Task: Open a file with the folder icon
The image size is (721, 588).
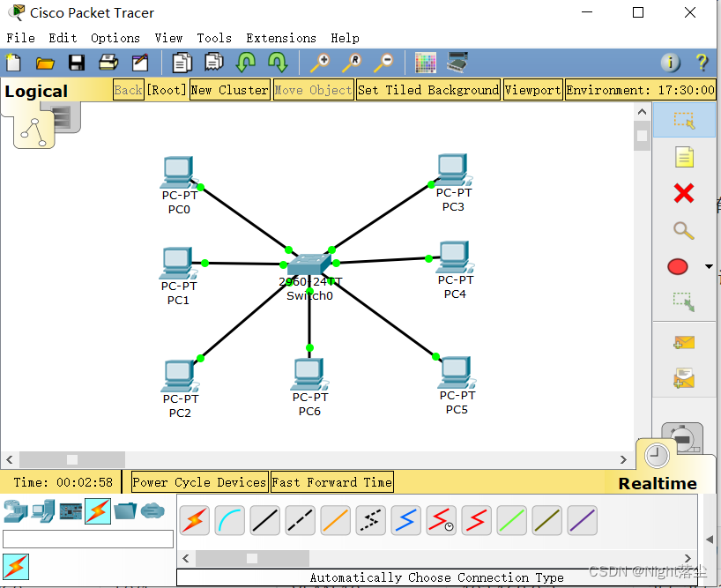Action: (x=45, y=63)
